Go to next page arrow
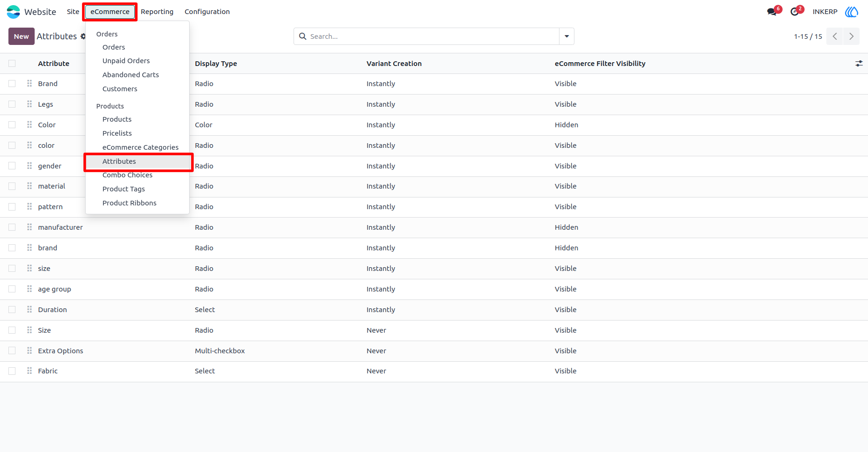The height and width of the screenshot is (452, 868). 851,36
